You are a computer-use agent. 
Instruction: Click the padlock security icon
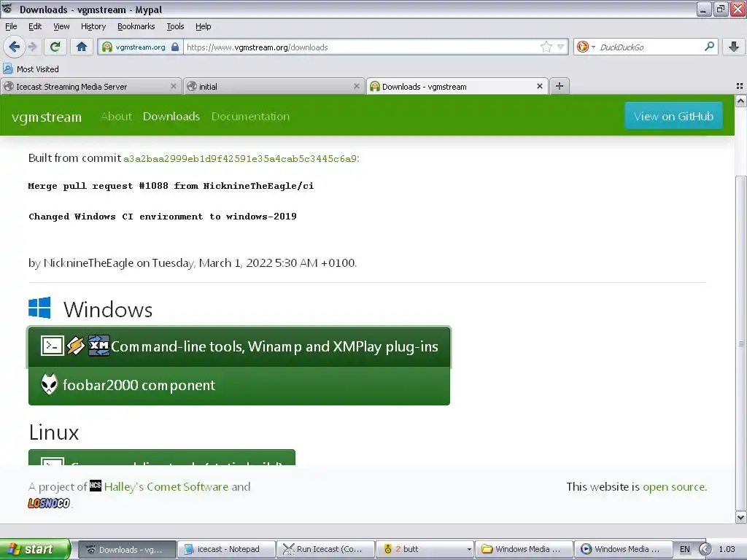(175, 47)
